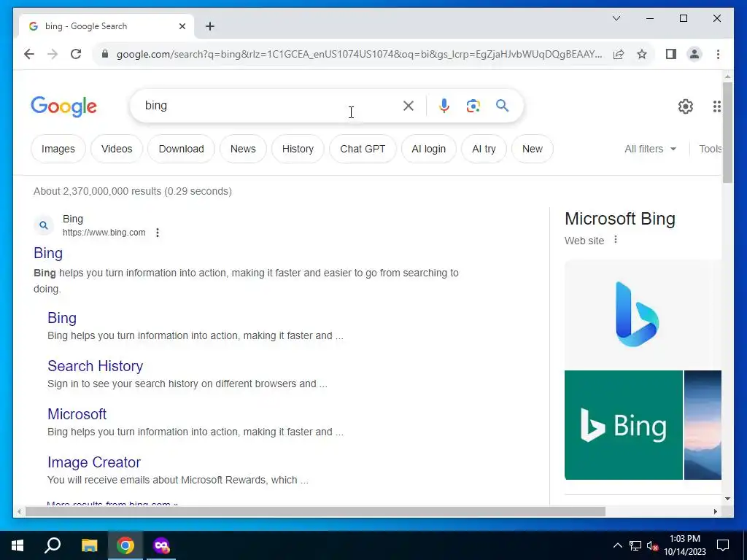The height and width of the screenshot is (560, 747).
Task: Open Chrome's three-dot menu
Action: point(718,54)
